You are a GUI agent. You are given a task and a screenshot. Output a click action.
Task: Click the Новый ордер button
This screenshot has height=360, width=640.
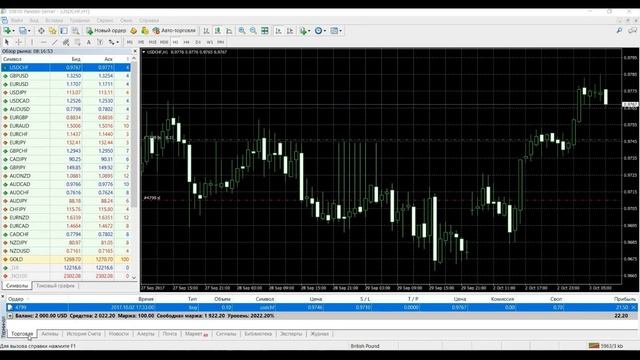[x=106, y=31]
